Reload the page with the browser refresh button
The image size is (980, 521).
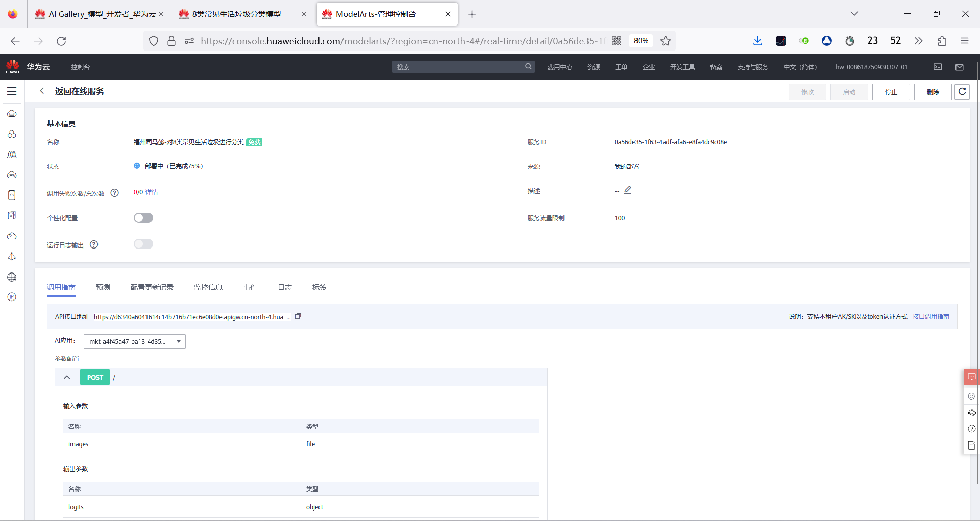tap(61, 41)
